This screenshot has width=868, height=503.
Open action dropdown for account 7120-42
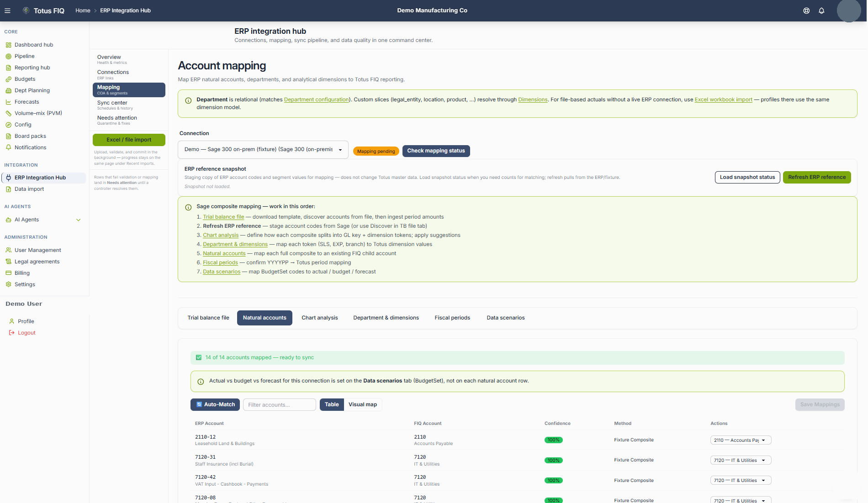click(741, 481)
